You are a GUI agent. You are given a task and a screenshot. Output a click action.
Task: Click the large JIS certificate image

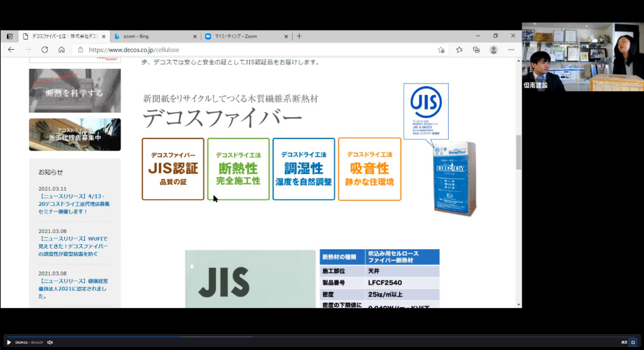(250, 279)
